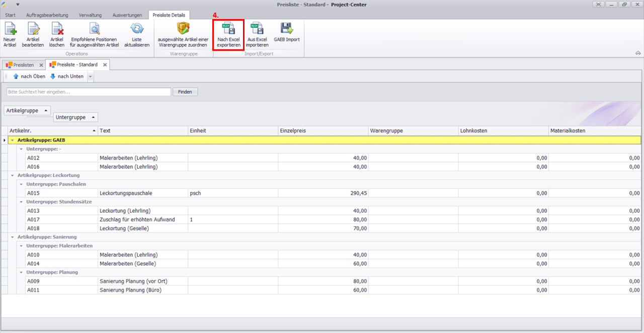
Task: Export the list with Nach Excel exportieren
Action: pos(228,34)
